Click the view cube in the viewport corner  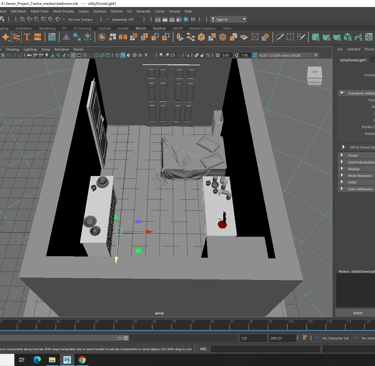point(314,76)
